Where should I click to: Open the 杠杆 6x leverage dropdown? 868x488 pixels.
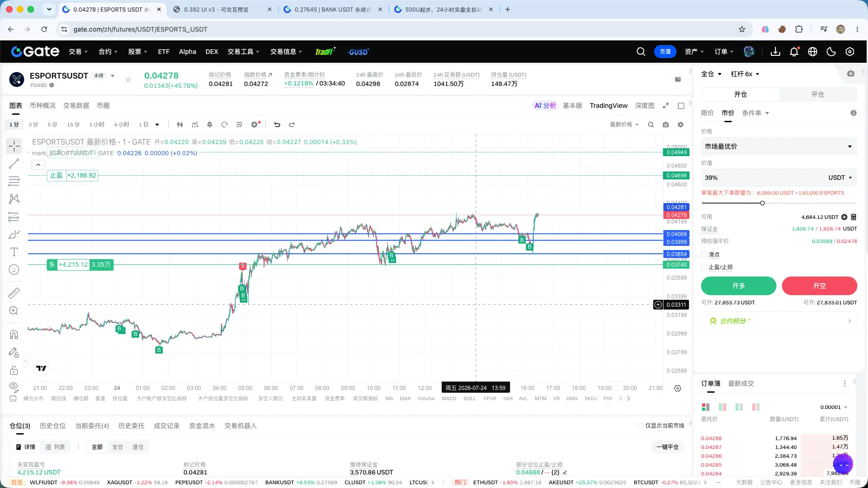745,74
